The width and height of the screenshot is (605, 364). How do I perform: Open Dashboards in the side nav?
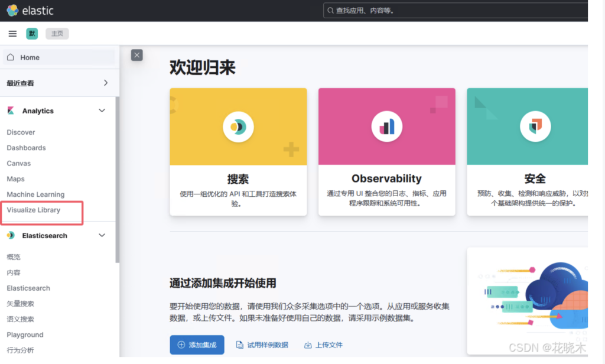point(26,148)
